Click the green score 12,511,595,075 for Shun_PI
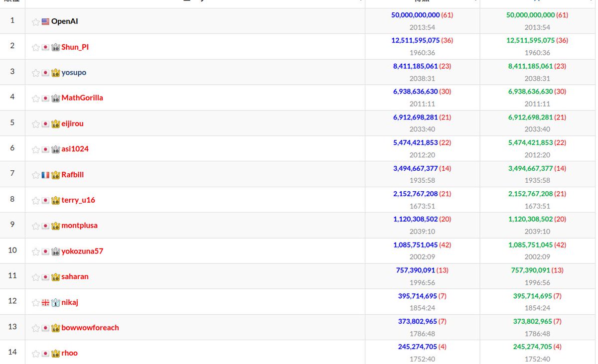This screenshot has height=364, width=598. [x=531, y=40]
